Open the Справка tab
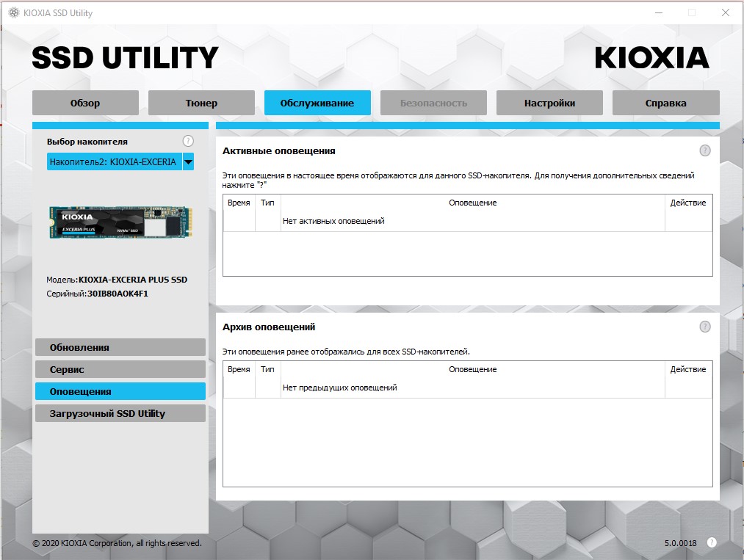Screen dimensions: 744x560 [665, 103]
